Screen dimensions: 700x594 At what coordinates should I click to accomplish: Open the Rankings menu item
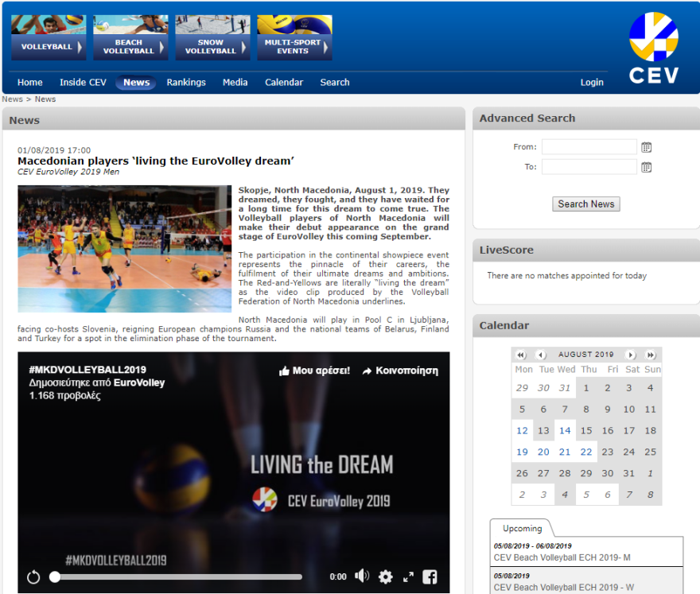point(186,83)
